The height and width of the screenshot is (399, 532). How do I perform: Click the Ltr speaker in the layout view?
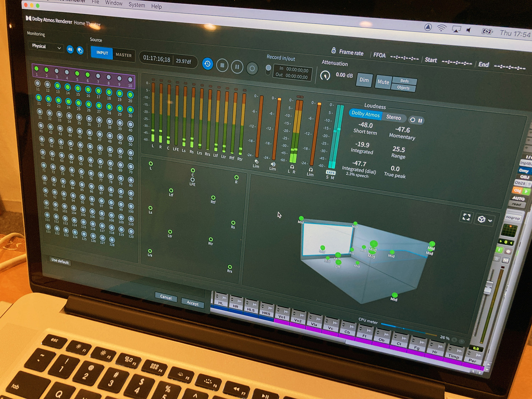coord(170,232)
